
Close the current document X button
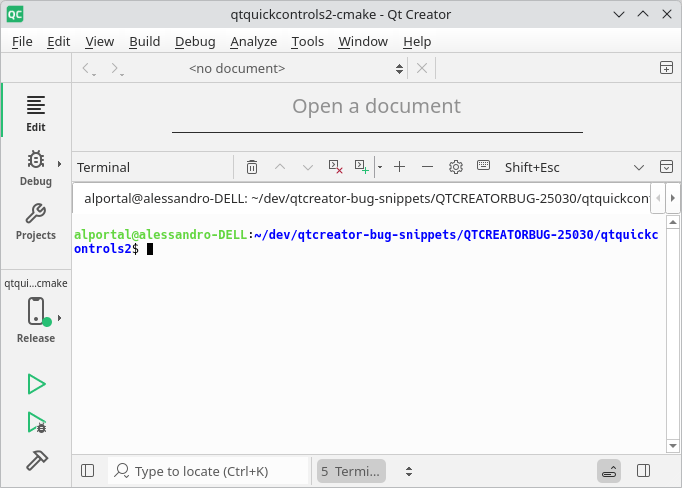click(421, 68)
